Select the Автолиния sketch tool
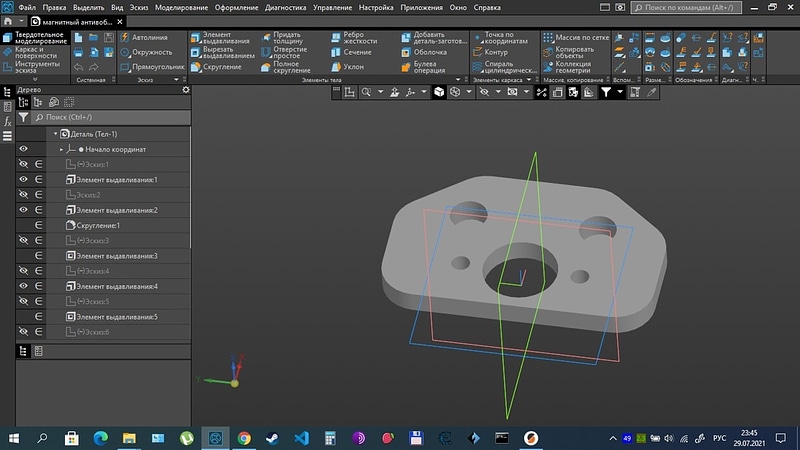The height and width of the screenshot is (450, 800). [x=144, y=38]
